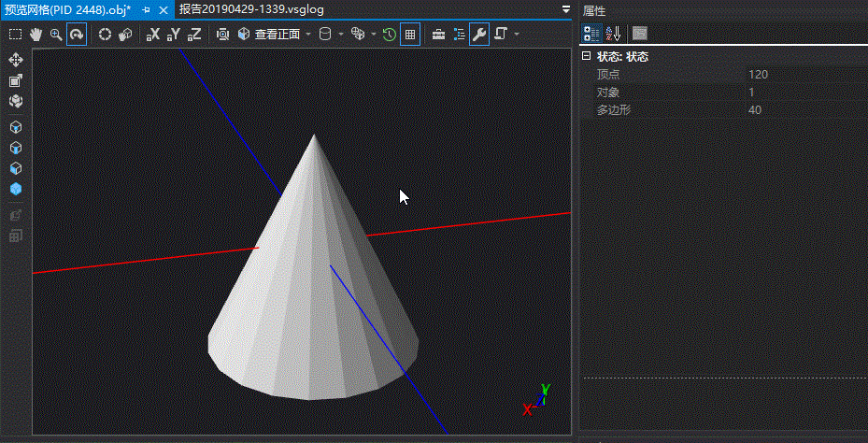Pin the 预览网格 obj tab

[x=146, y=10]
